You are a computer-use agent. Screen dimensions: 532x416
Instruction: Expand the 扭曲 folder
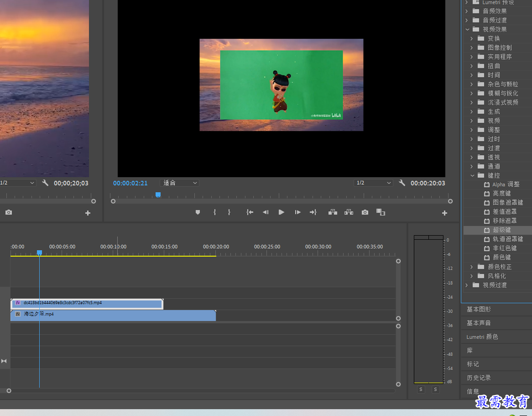click(472, 66)
